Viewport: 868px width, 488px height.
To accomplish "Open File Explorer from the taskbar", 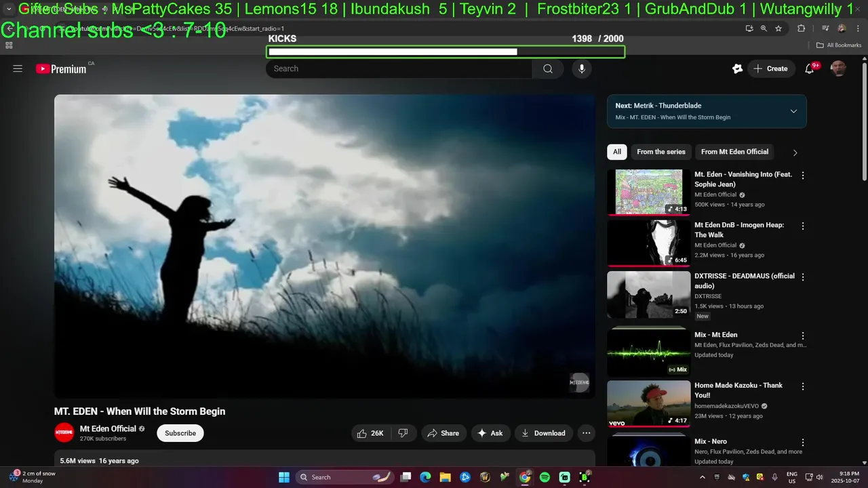I will [445, 477].
